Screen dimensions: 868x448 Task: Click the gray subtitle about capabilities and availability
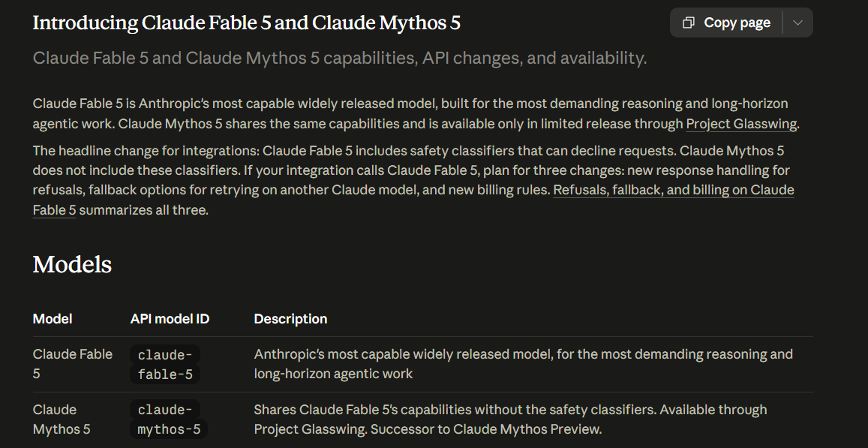click(x=339, y=58)
